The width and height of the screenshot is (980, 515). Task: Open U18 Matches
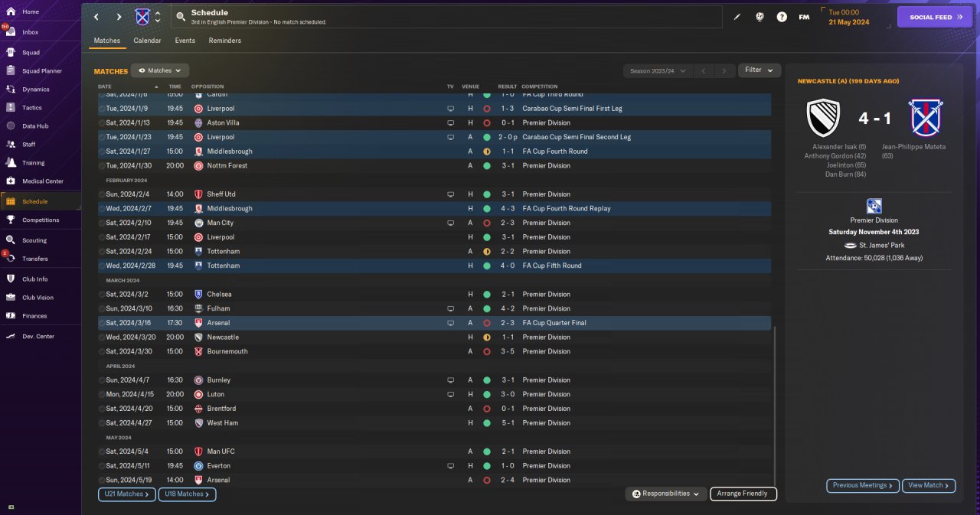pos(188,494)
